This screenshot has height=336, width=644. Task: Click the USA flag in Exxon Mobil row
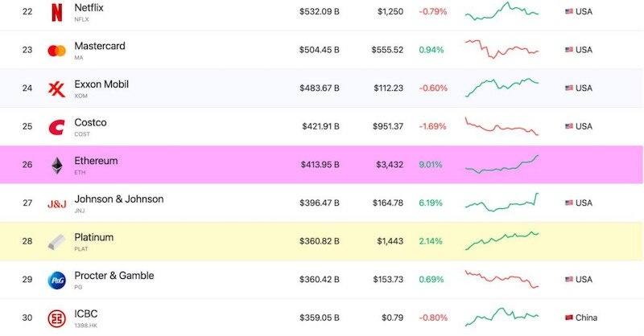click(569, 88)
